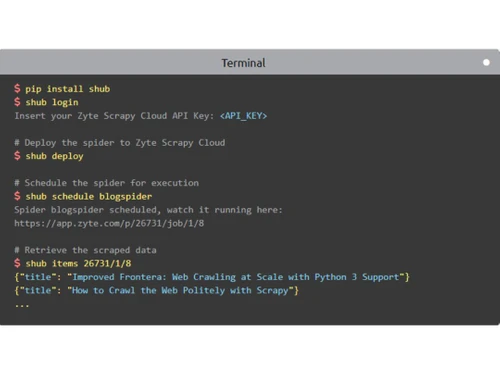This screenshot has width=500, height=375.
Task: Click the trailing '...' output line
Action: (x=22, y=306)
